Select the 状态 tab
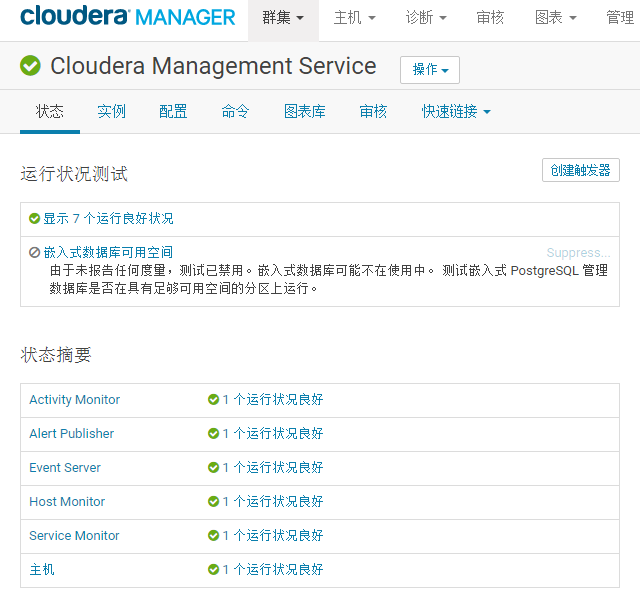640x601 pixels. (x=49, y=111)
